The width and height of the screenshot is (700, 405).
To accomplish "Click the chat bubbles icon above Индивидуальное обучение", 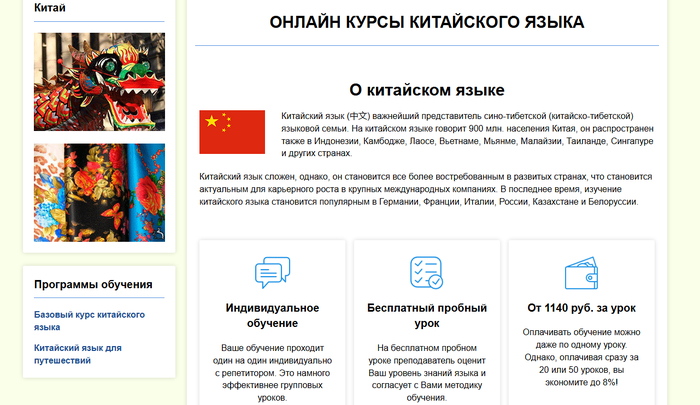I will click(272, 273).
